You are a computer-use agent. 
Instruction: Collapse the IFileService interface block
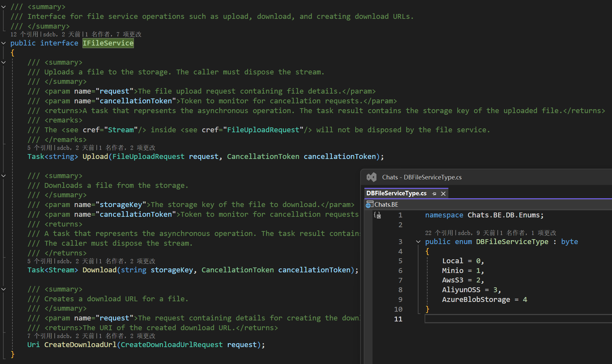(4, 43)
